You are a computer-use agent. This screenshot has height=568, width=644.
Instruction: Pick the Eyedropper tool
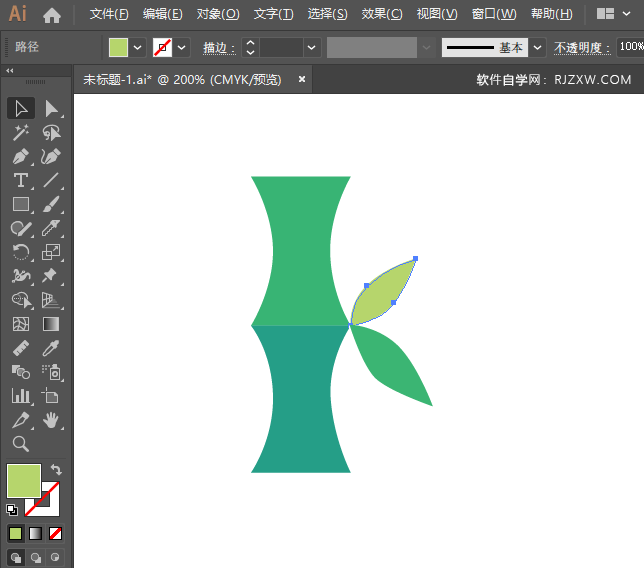click(51, 348)
